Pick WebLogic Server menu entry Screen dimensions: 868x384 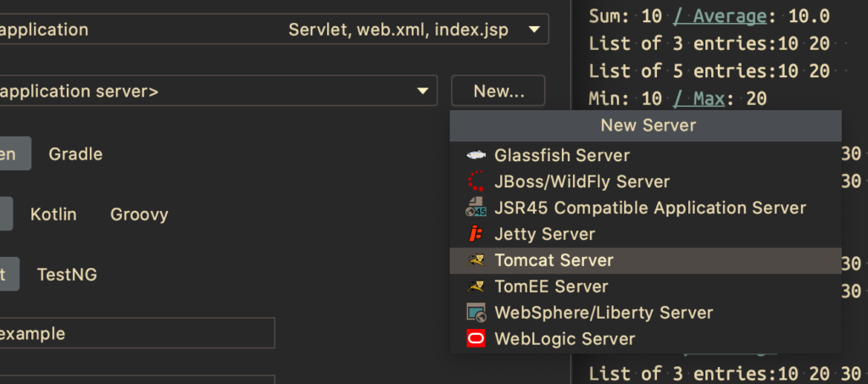coord(565,339)
